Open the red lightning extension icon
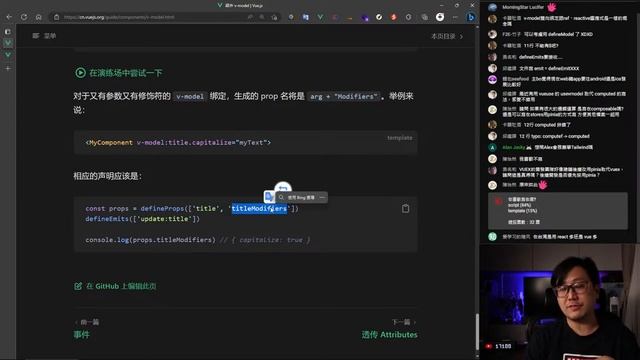Screen dimensions: 640x360 click(x=394, y=17)
